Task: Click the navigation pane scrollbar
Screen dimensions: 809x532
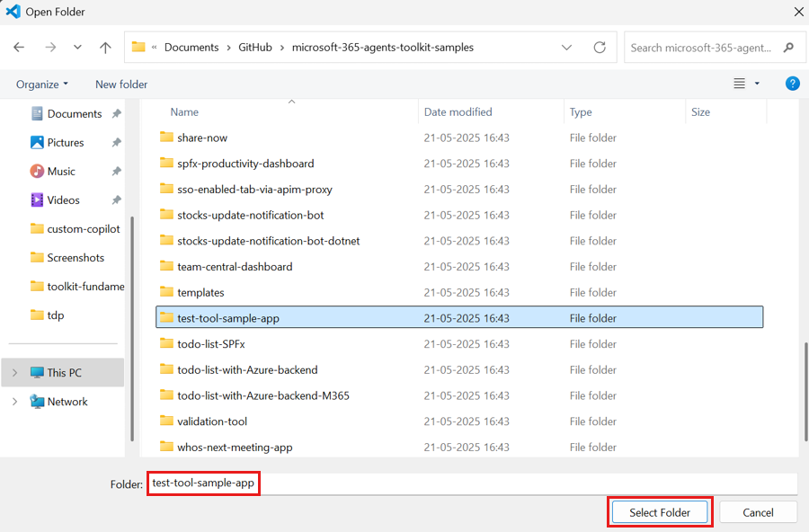Action: (x=132, y=328)
